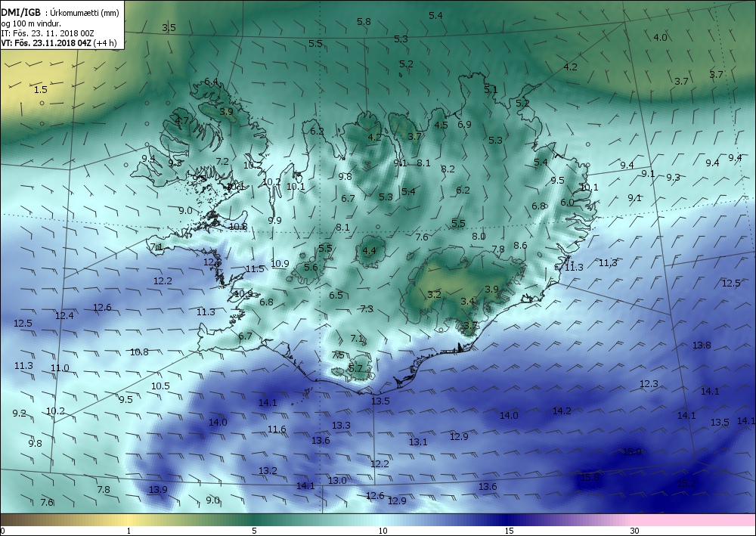Screen dimensions: 756x536
Task: Select the 8.0 value on the map
Action: 479,236
